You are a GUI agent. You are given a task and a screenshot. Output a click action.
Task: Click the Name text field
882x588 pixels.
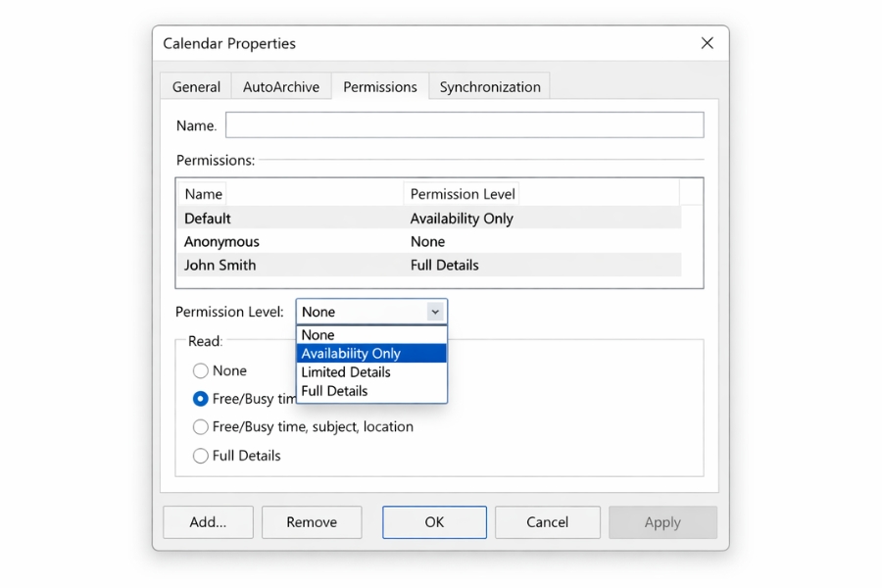(465, 125)
